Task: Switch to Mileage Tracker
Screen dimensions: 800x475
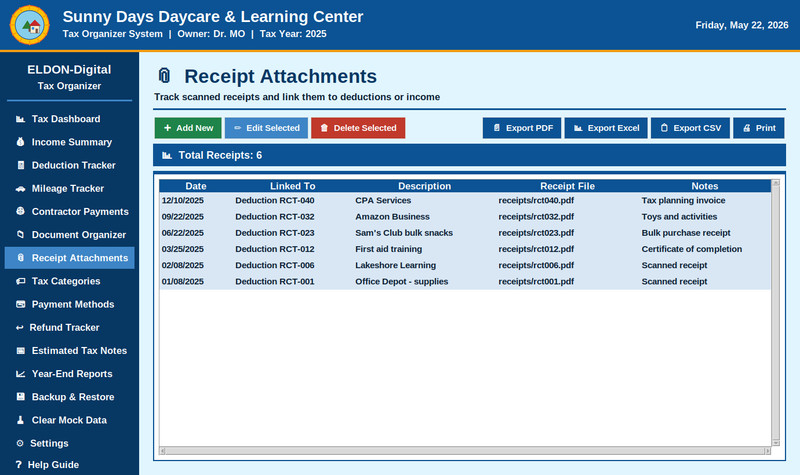Action: (69, 188)
